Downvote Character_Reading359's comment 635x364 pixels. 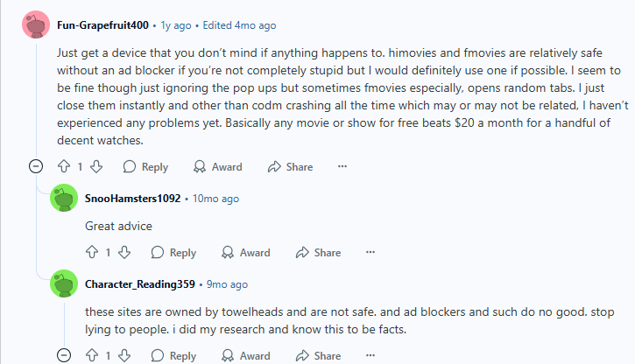point(124,355)
